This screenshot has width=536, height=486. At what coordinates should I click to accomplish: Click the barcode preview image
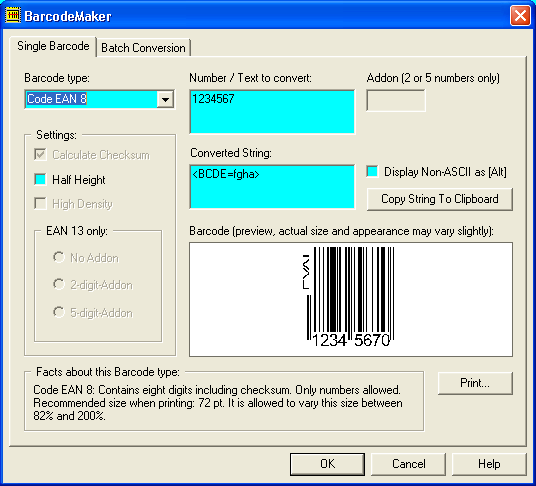351,299
